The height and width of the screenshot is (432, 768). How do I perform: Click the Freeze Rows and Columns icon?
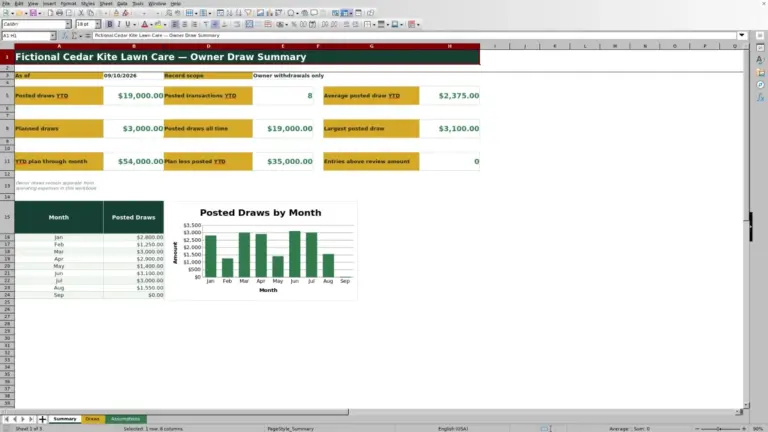pyautogui.click(x=345, y=13)
